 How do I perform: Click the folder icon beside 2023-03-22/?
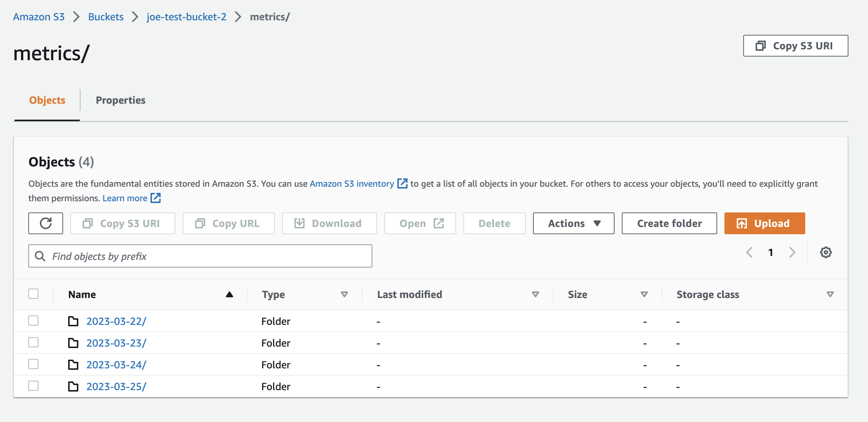(74, 321)
